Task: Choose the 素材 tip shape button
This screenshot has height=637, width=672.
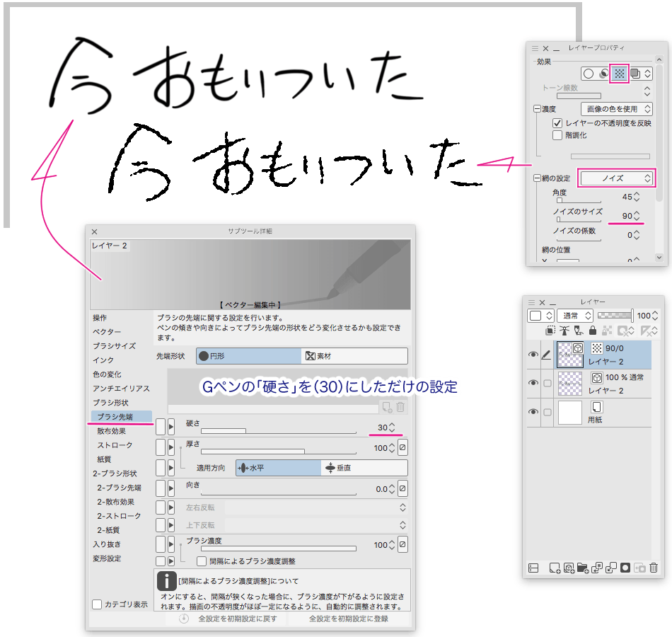Action: click(x=354, y=356)
